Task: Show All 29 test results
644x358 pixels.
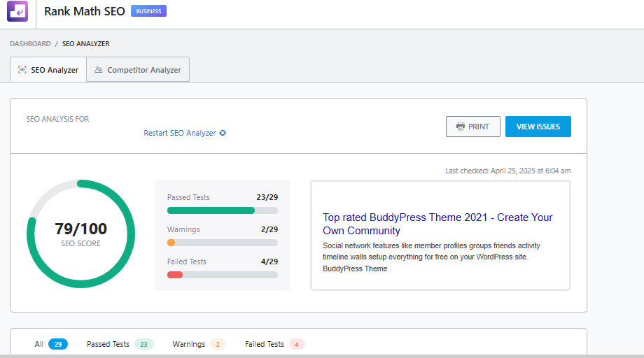Action: pyautogui.click(x=51, y=344)
